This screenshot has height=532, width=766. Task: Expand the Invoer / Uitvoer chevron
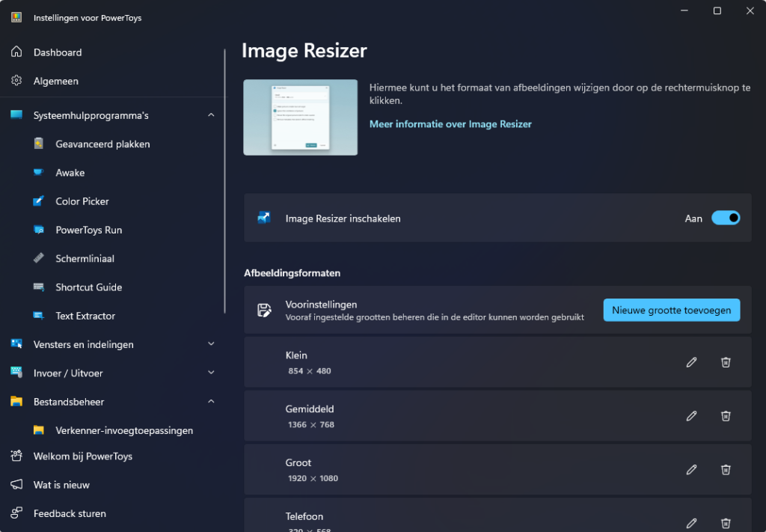coord(211,373)
